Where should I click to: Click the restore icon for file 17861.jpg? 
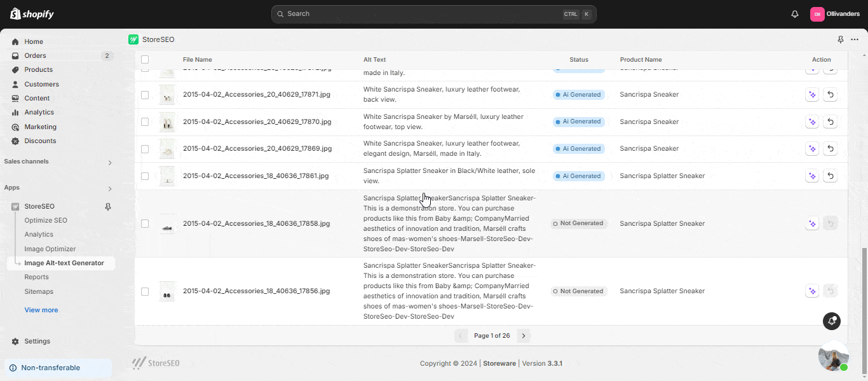pos(830,176)
